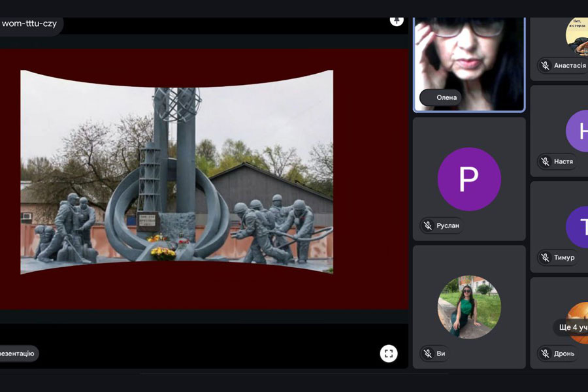Click the muted microphone icon beside Дронь
The image size is (588, 392).
tap(546, 353)
